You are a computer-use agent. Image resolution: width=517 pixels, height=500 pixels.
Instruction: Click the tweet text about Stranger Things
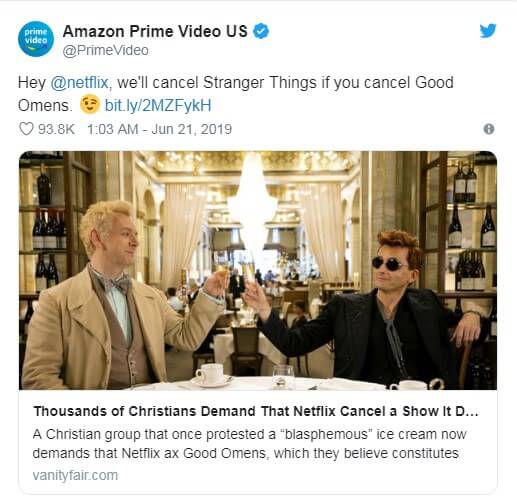tap(235, 94)
